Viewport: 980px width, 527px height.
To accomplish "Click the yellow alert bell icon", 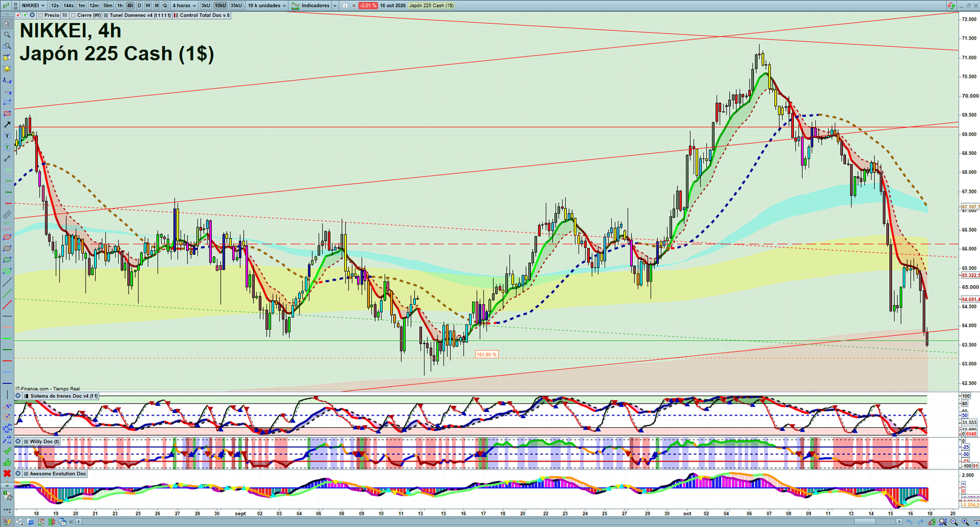I will (7, 68).
